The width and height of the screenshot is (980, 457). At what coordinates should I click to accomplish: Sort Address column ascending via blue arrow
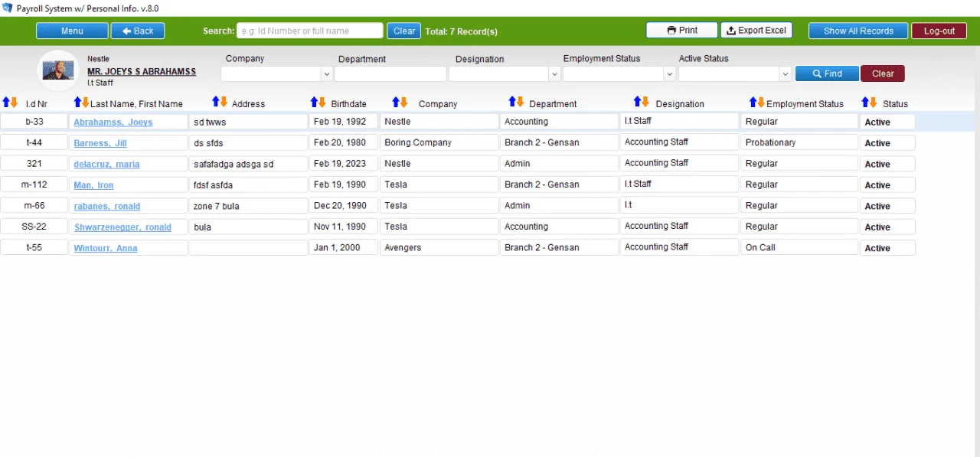pyautogui.click(x=216, y=102)
